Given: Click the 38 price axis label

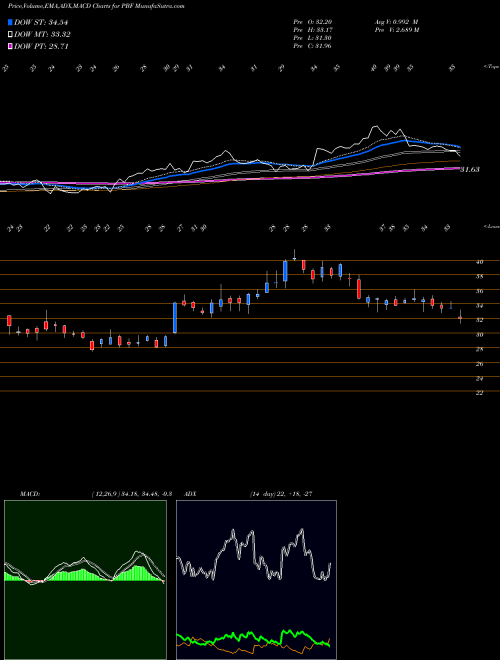Looking at the screenshot, I should (479, 277).
